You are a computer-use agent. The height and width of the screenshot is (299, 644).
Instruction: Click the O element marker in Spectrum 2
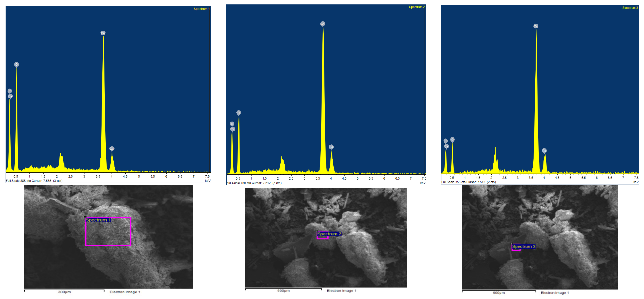tap(238, 113)
